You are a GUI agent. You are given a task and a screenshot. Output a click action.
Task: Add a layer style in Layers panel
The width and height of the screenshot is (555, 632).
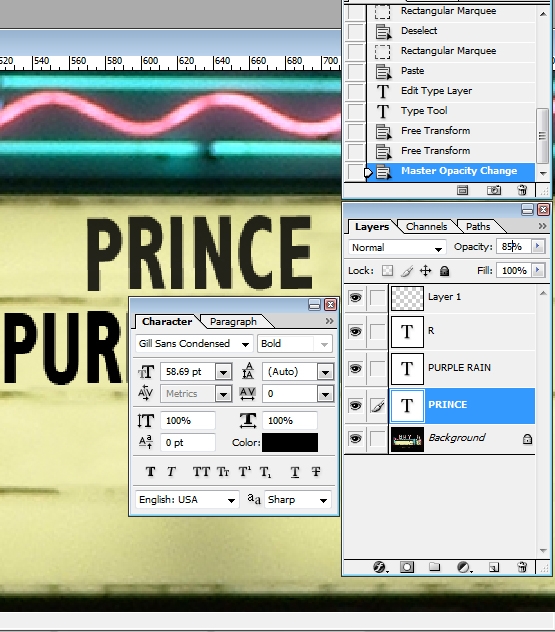[x=380, y=568]
